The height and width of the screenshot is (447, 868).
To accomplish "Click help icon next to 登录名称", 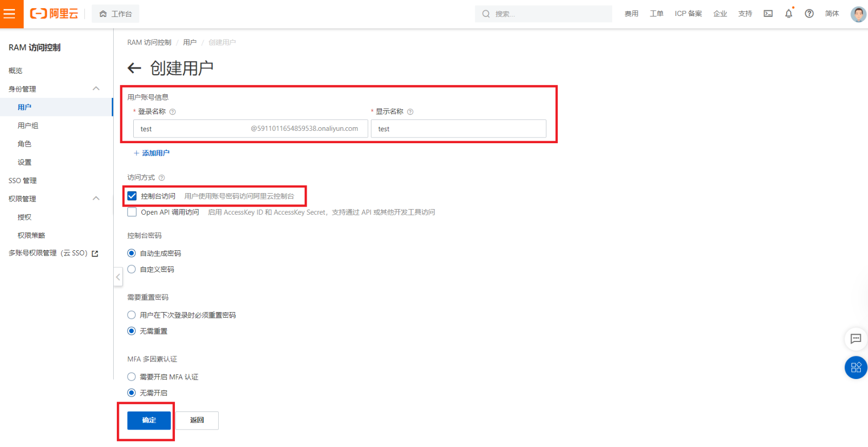I will [x=172, y=112].
